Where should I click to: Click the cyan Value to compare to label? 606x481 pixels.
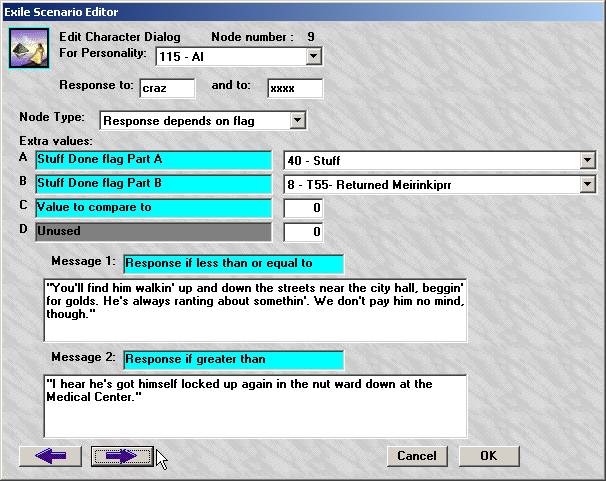[153, 208]
